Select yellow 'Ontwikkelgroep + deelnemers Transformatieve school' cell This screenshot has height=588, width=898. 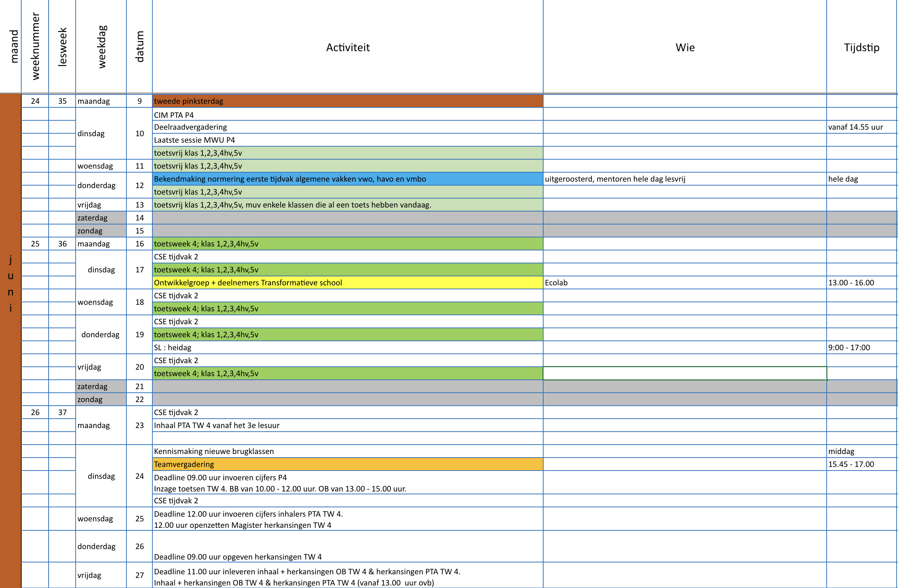coord(348,283)
